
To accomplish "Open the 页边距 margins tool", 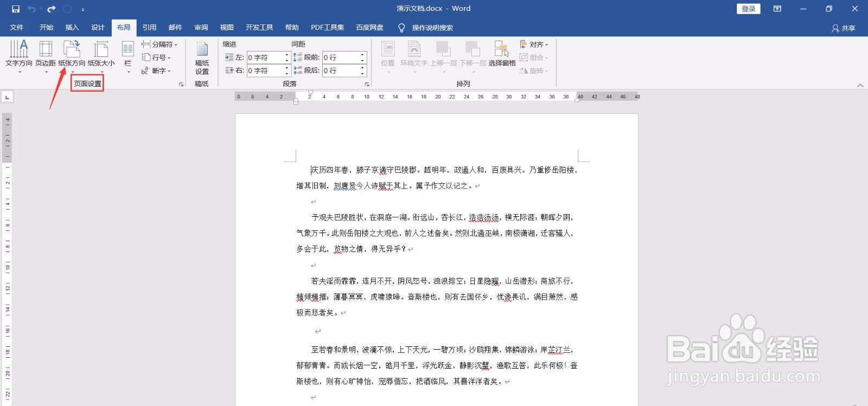I will click(x=46, y=56).
